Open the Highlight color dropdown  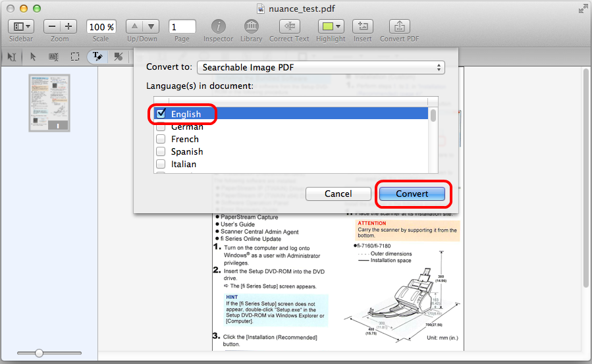[x=331, y=27]
